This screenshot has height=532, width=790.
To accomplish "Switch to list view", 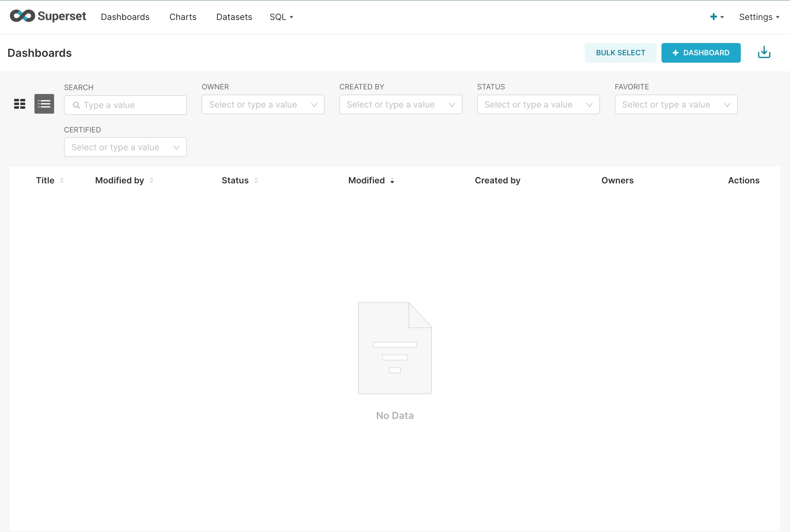I will click(44, 104).
